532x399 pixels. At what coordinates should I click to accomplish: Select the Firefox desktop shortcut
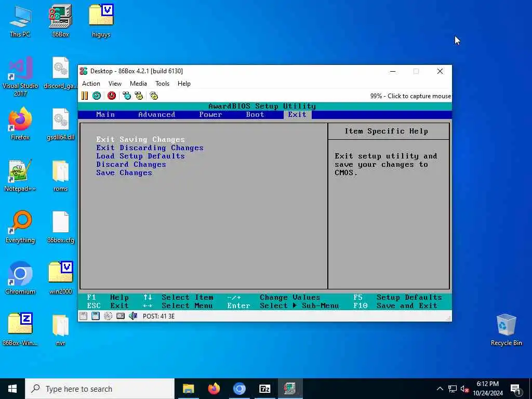pos(20,124)
